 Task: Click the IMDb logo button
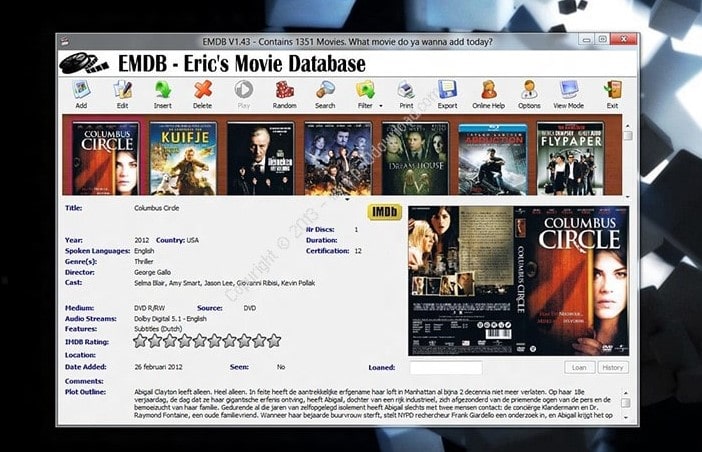click(385, 212)
